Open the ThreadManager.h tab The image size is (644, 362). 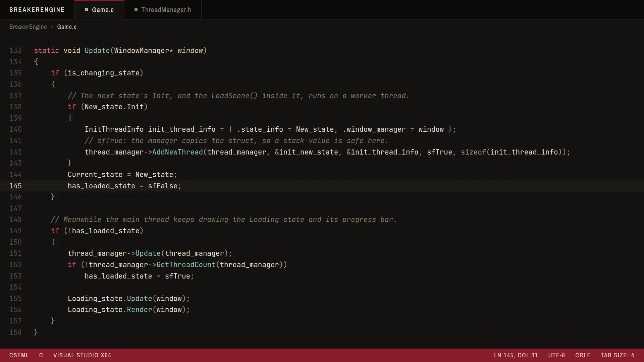coord(163,10)
